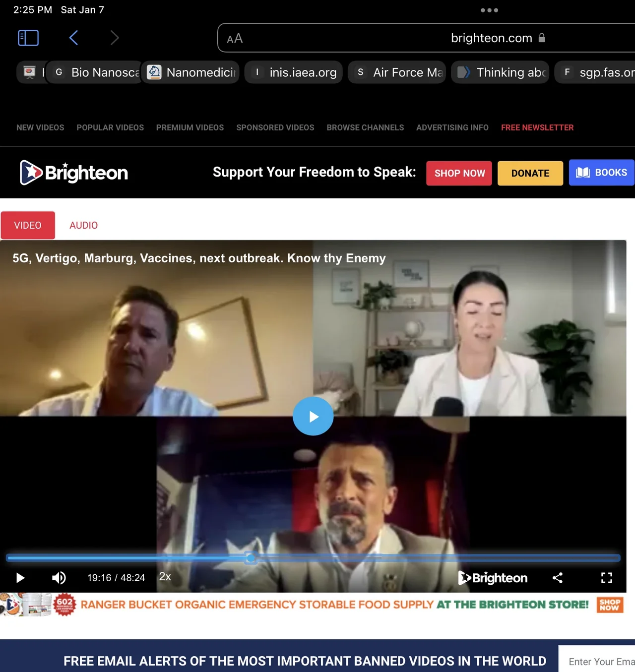The height and width of the screenshot is (672, 635).
Task: Open the AA reader options in address bar
Action: click(235, 39)
